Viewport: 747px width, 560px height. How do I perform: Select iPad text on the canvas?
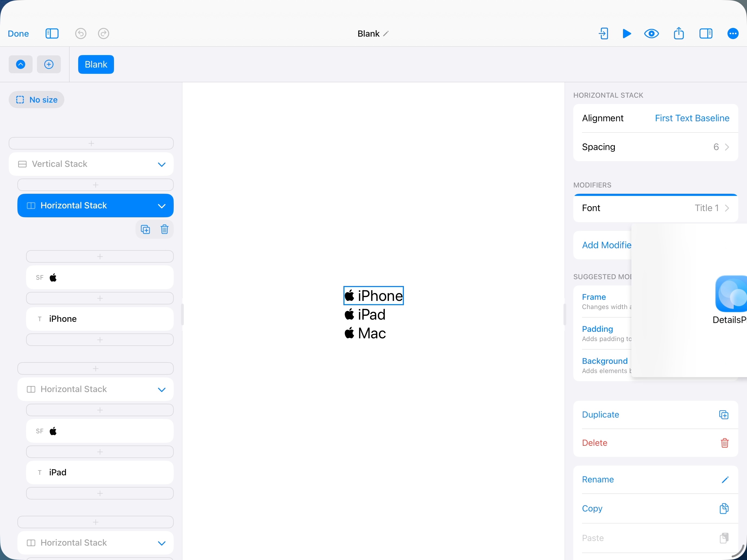(x=372, y=315)
